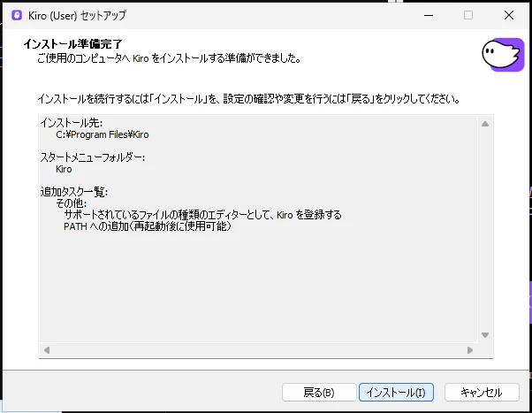This screenshot has width=532, height=413.
Task: Click the maximize button in the title bar
Action: (468, 15)
